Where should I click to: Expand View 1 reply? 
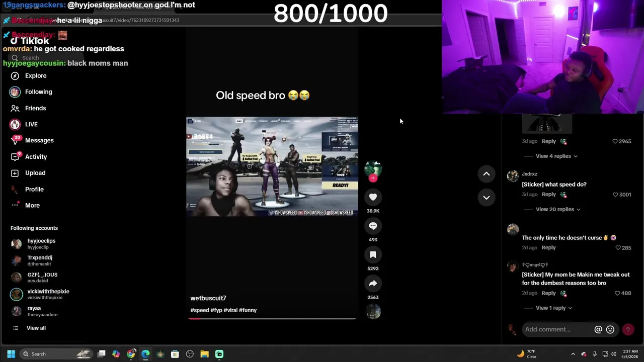[554, 308]
